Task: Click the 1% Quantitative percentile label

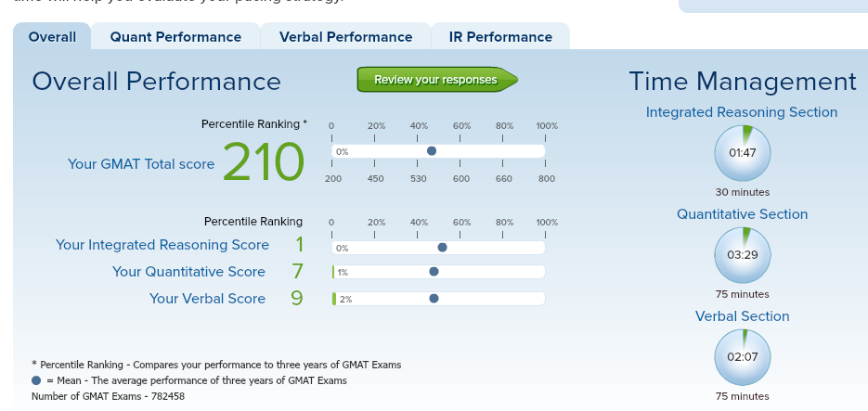Action: tap(343, 272)
